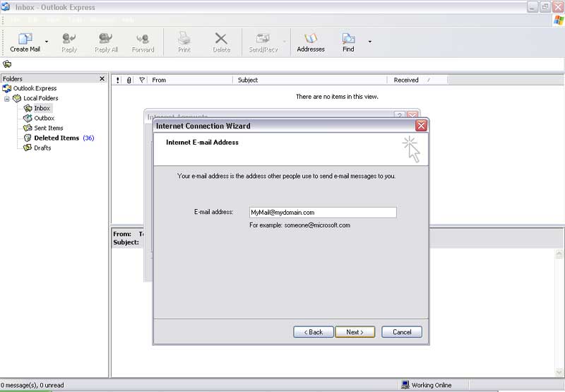The width and height of the screenshot is (565, 392).
Task: Close the Internet Connection Wizard dialog
Action: [x=421, y=126]
